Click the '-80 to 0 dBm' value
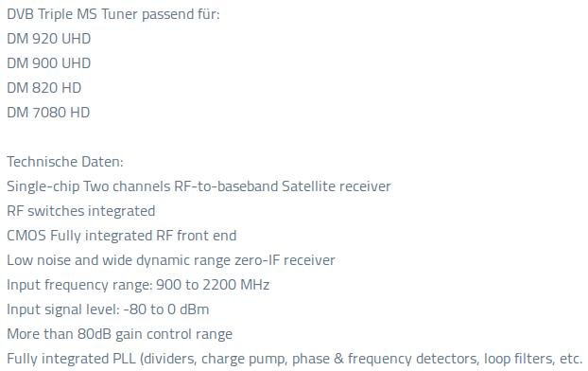Image resolution: width=588 pixels, height=371 pixels. [166, 309]
